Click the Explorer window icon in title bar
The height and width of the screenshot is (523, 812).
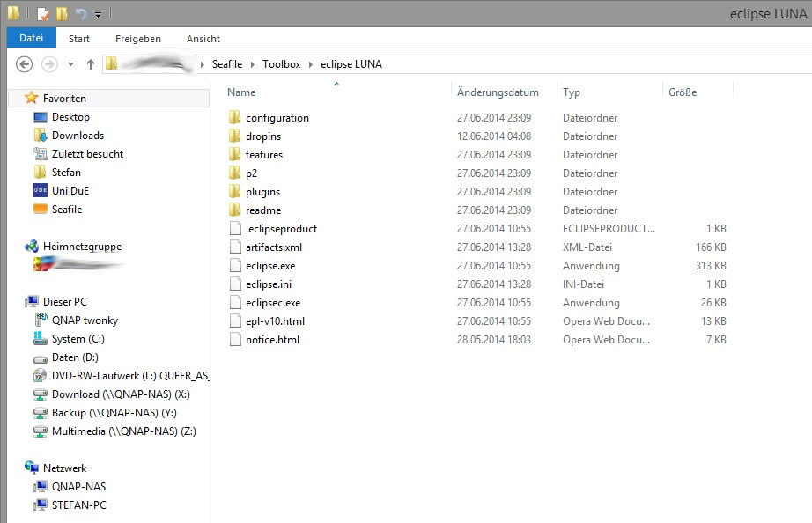coord(13,13)
